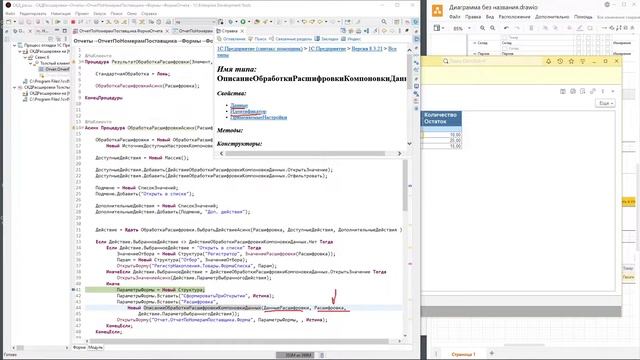Collapse the Толстый клиент tree node
This screenshot has width=640, height=360.
[31, 63]
